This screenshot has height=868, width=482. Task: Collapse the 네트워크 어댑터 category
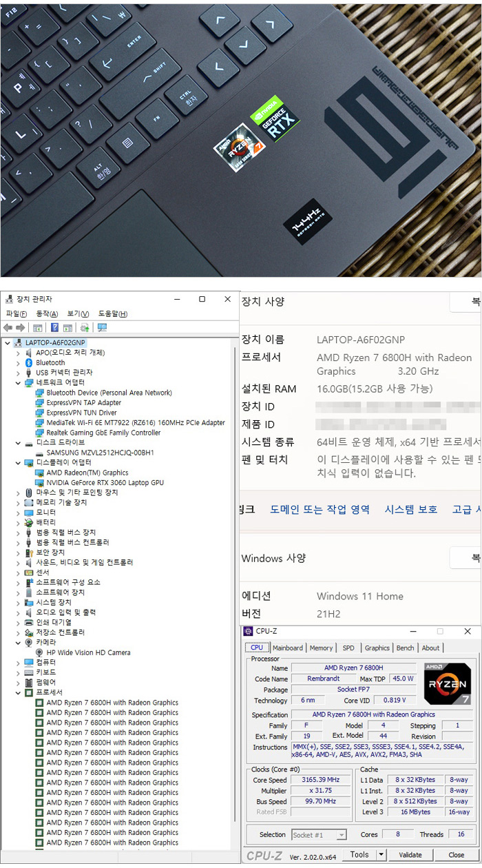(x=18, y=382)
